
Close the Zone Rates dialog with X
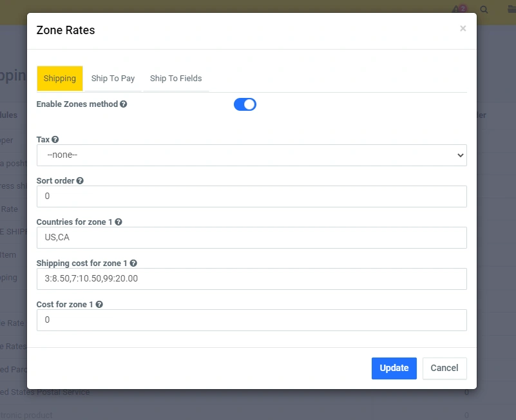[463, 28]
